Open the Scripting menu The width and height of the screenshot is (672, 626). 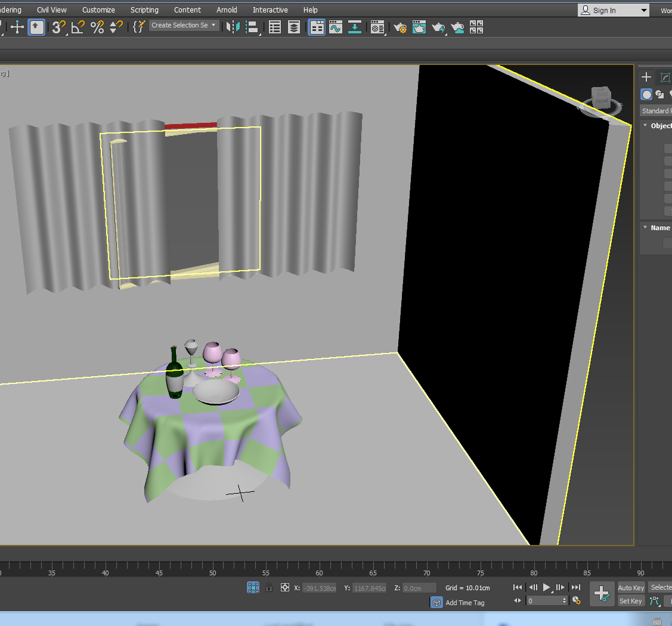point(144,10)
